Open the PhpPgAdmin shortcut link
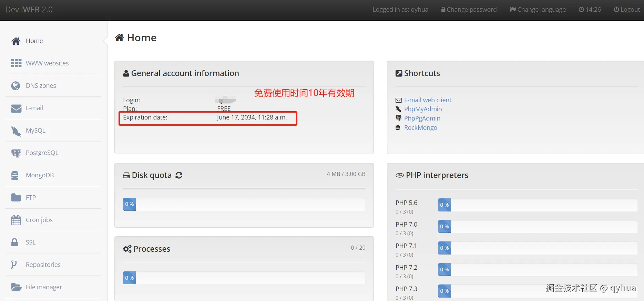 pyautogui.click(x=422, y=118)
